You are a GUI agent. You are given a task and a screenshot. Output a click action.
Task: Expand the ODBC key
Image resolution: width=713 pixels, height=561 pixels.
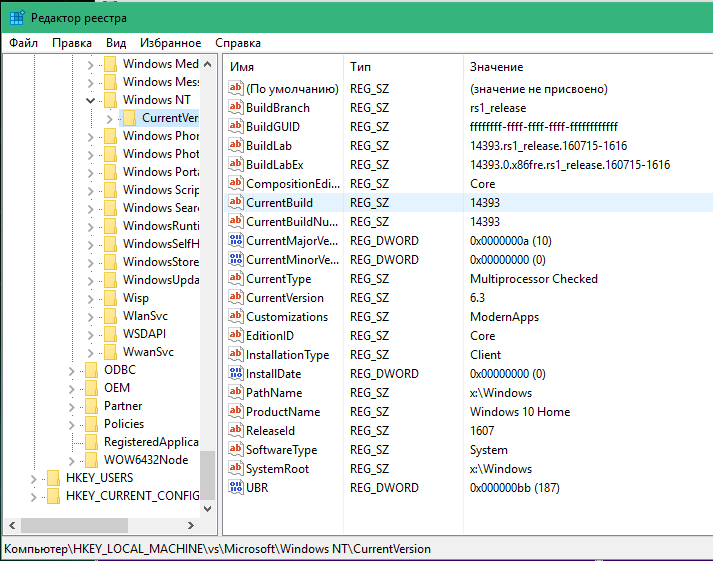71,371
